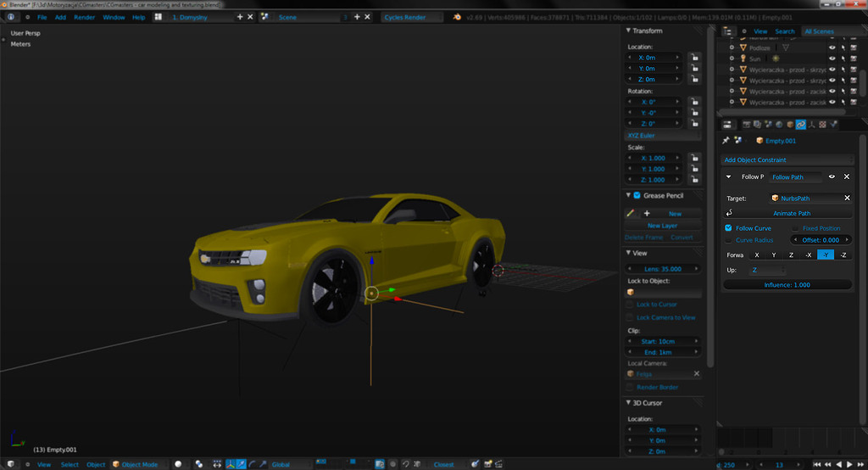The image size is (868, 470).
Task: Open the Render menu
Action: pyautogui.click(x=85, y=17)
